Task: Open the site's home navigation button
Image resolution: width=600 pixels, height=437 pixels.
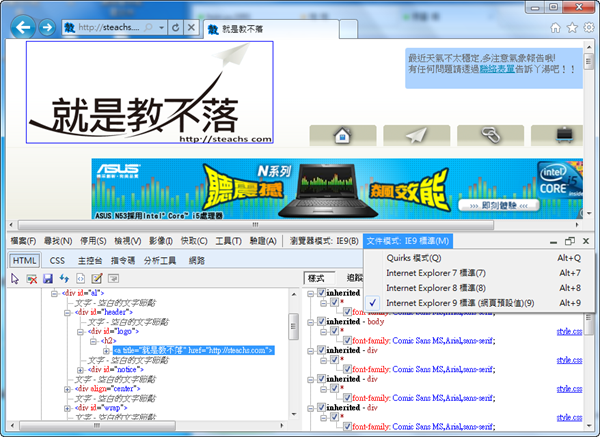Action: [x=342, y=135]
